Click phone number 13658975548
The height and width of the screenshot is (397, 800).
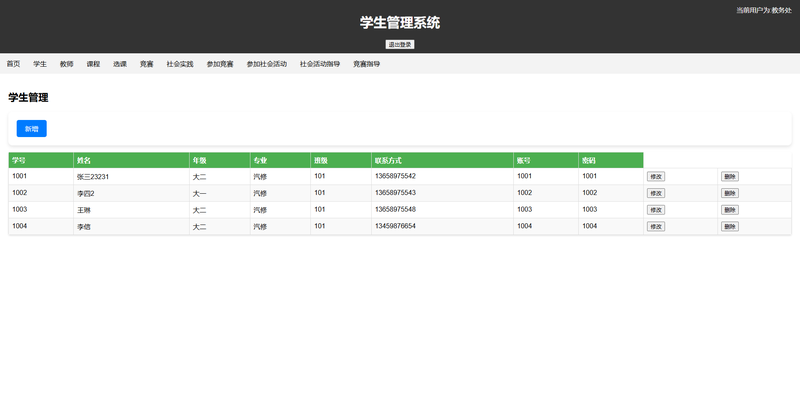395,209
